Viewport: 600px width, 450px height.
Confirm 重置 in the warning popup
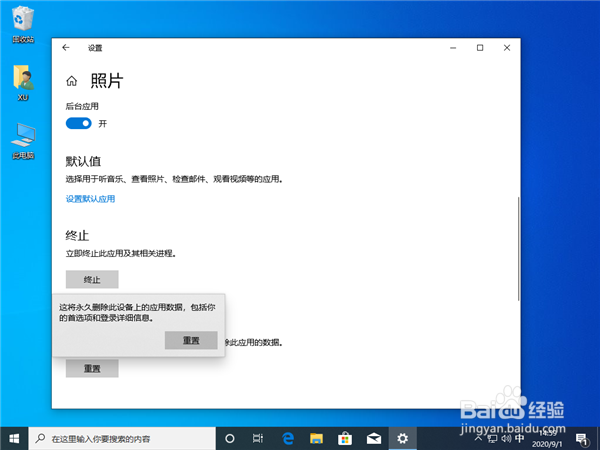pyautogui.click(x=191, y=340)
